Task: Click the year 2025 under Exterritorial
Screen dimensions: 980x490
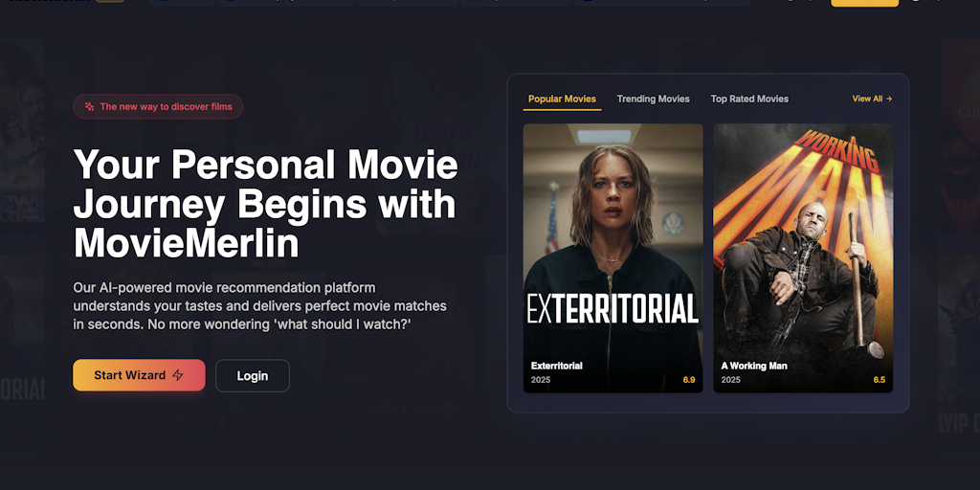Action: (541, 380)
